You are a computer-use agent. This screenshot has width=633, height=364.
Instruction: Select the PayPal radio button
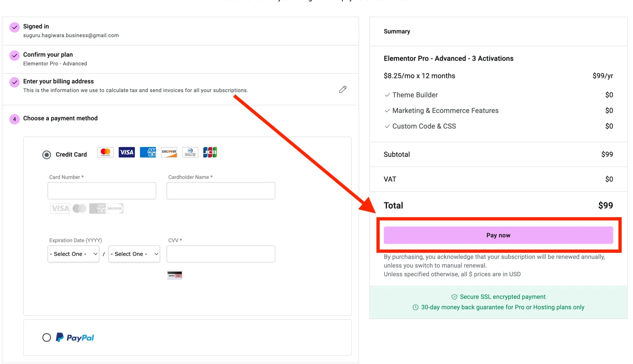click(x=47, y=338)
